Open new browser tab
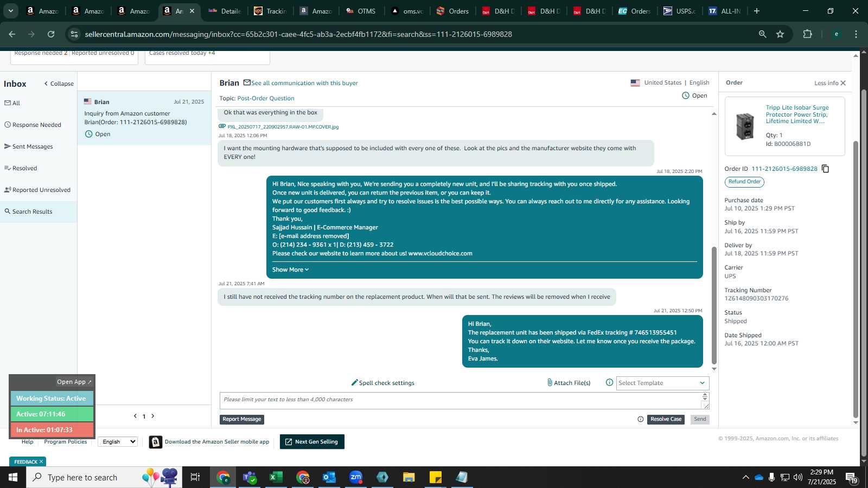 757,11
